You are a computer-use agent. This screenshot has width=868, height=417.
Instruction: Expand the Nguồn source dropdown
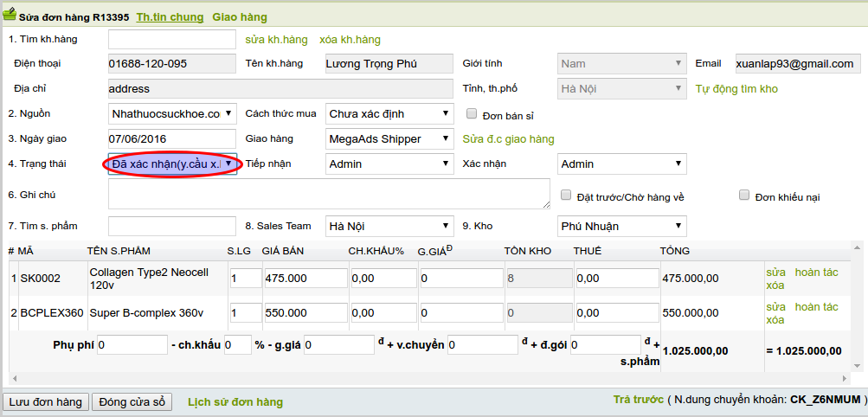[x=172, y=113]
